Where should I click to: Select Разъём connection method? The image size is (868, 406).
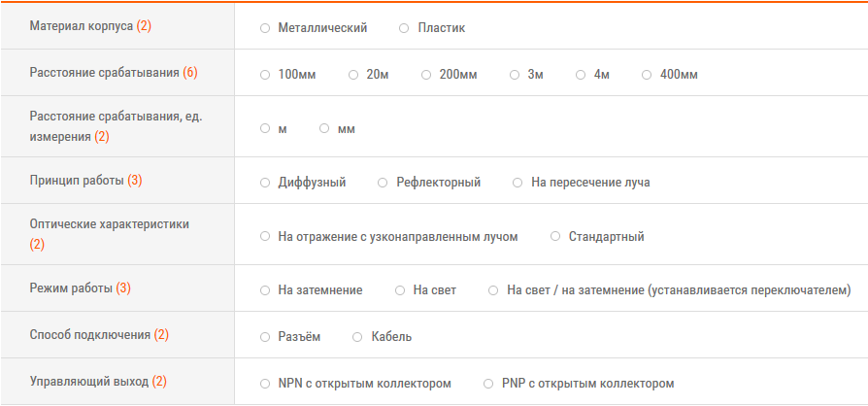[265, 337]
